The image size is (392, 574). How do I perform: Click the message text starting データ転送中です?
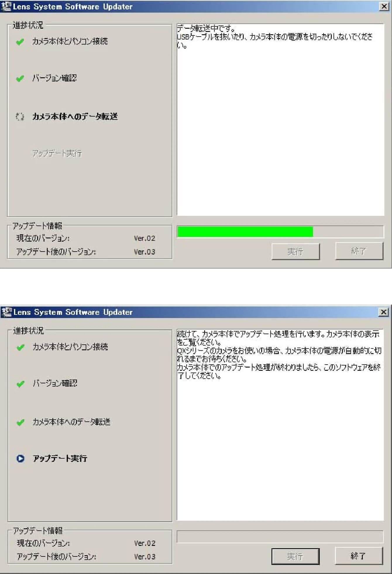click(275, 37)
